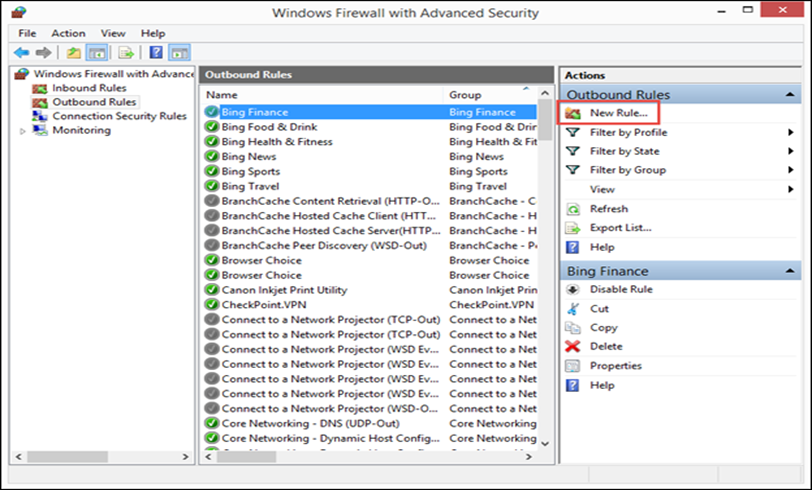
Task: Click New Rule... in Actions pane
Action: (x=619, y=113)
